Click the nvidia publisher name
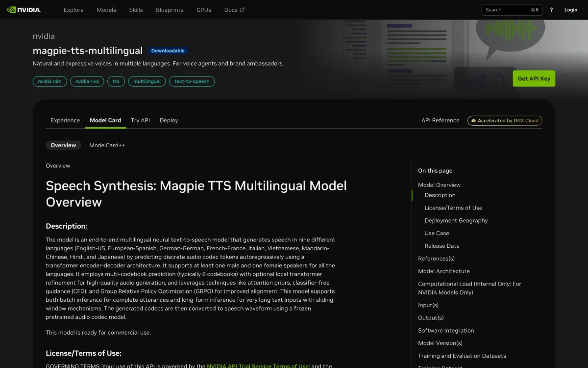The width and height of the screenshot is (588, 368). 44,36
